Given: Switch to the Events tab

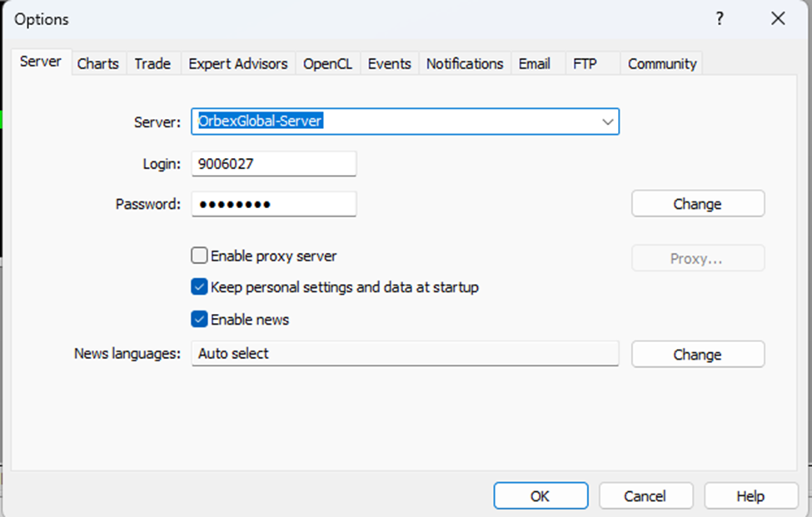Looking at the screenshot, I should click(390, 63).
